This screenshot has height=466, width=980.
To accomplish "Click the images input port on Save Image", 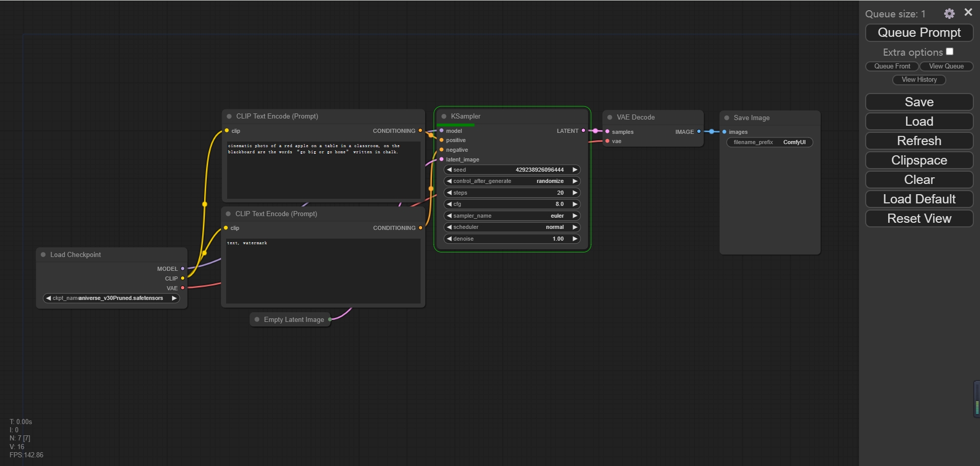I will click(724, 132).
